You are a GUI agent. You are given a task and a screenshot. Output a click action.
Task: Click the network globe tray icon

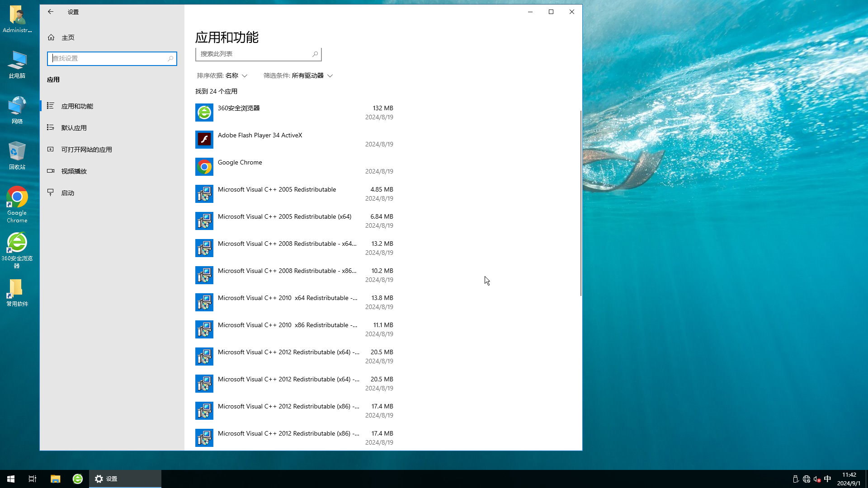click(807, 479)
